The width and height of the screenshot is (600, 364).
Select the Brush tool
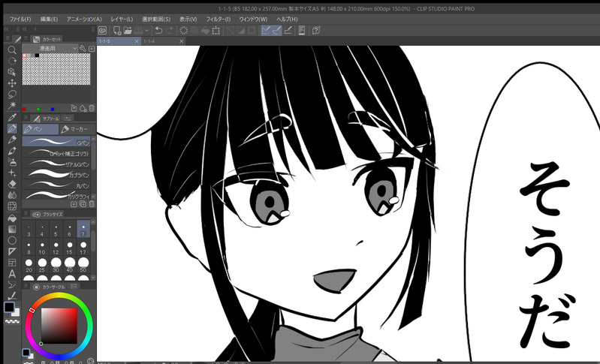pos(12,151)
